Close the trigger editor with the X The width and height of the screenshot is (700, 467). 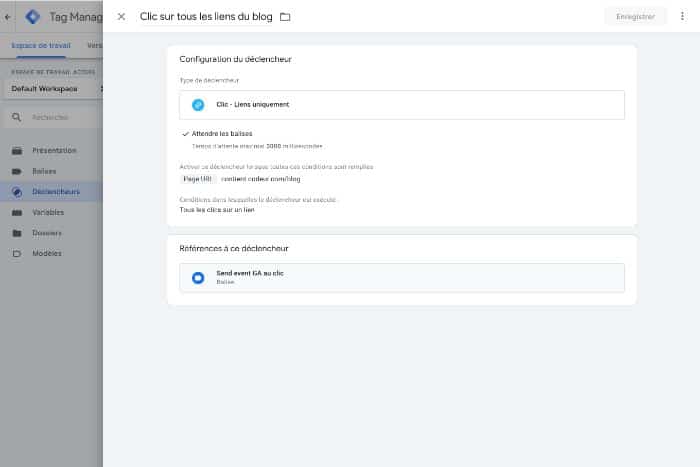[x=122, y=17]
